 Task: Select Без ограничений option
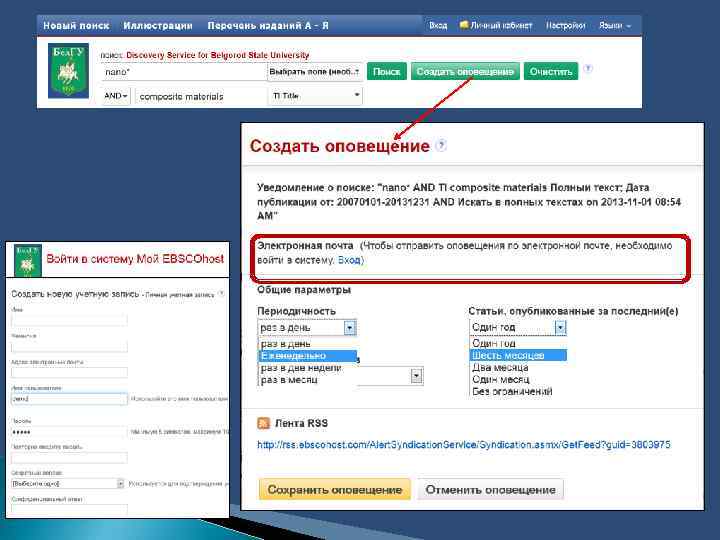(518, 392)
